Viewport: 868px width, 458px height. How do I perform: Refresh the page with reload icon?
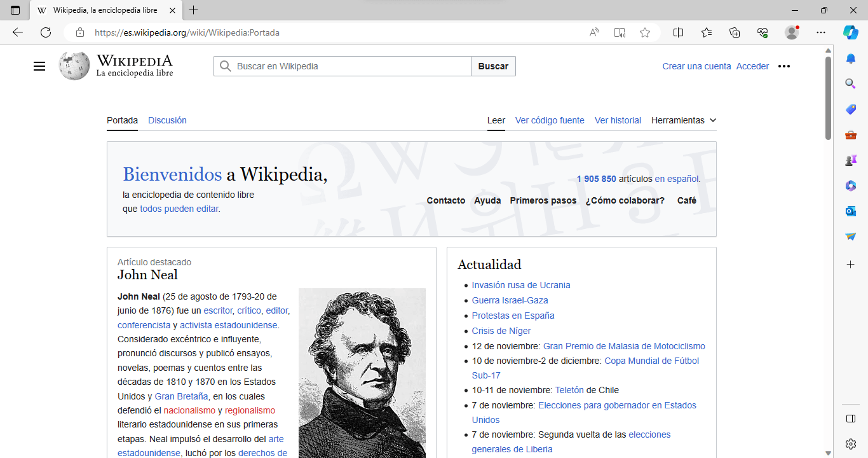46,32
